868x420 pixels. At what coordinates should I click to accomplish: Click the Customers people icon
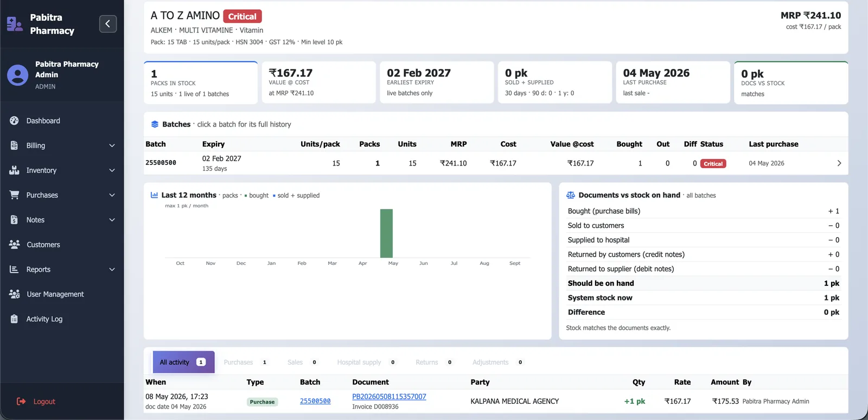14,244
